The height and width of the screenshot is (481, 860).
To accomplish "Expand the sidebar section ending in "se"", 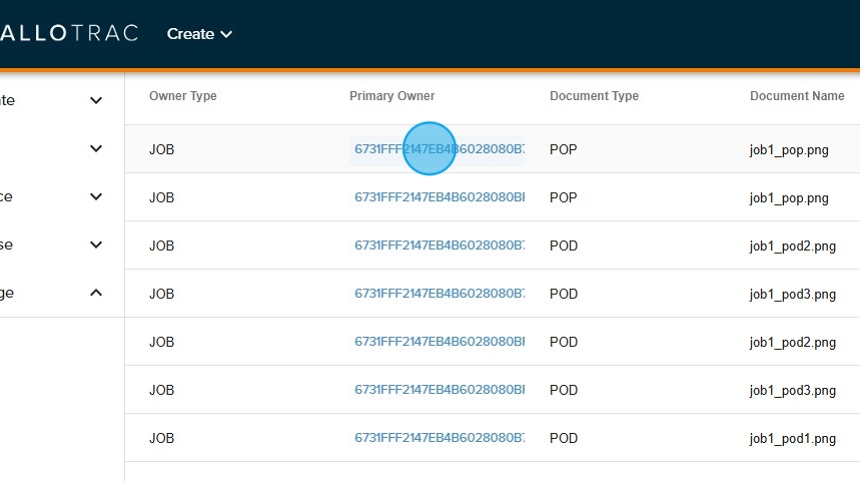I will pyautogui.click(x=96, y=245).
